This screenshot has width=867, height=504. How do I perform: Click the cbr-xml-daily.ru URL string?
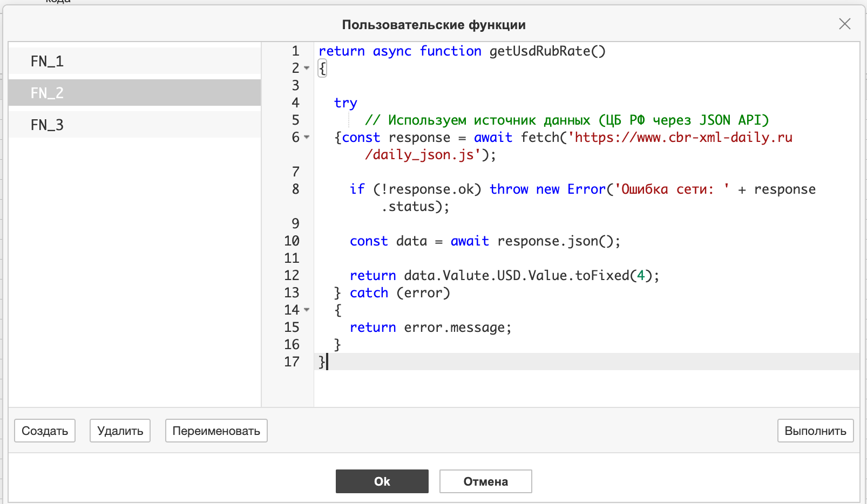[680, 138]
